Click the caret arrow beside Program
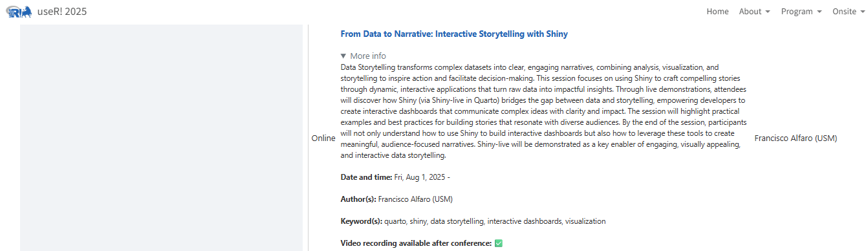This screenshot has width=868, height=251. pos(819,12)
